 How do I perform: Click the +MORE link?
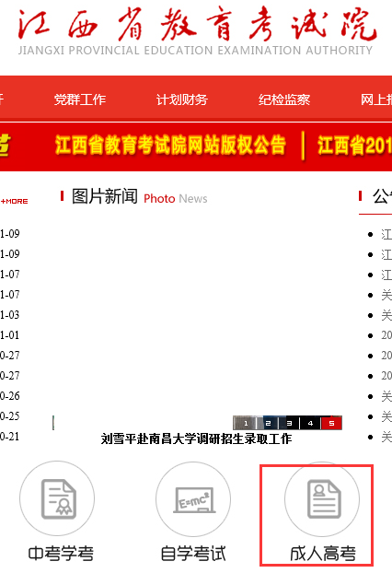tap(14, 202)
